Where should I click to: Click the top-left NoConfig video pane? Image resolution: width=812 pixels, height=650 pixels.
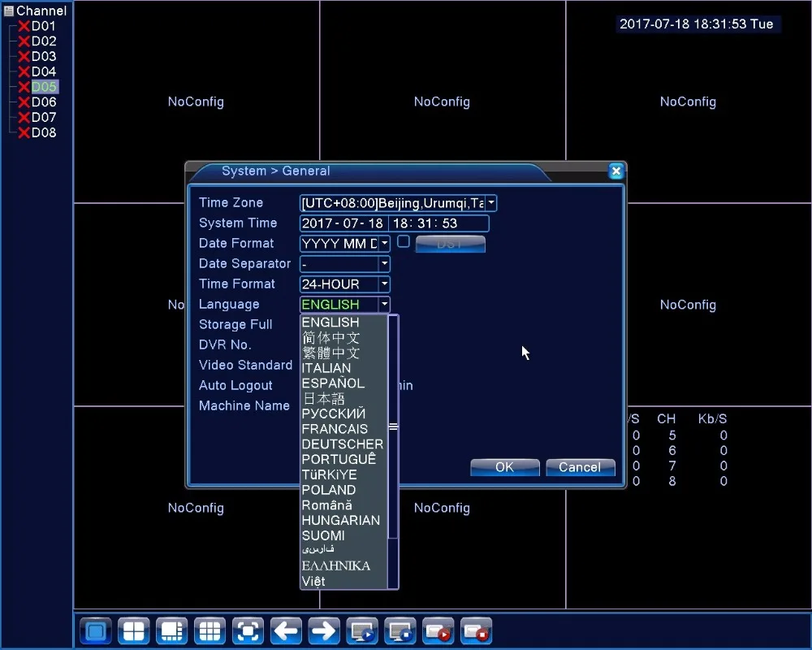click(197, 102)
